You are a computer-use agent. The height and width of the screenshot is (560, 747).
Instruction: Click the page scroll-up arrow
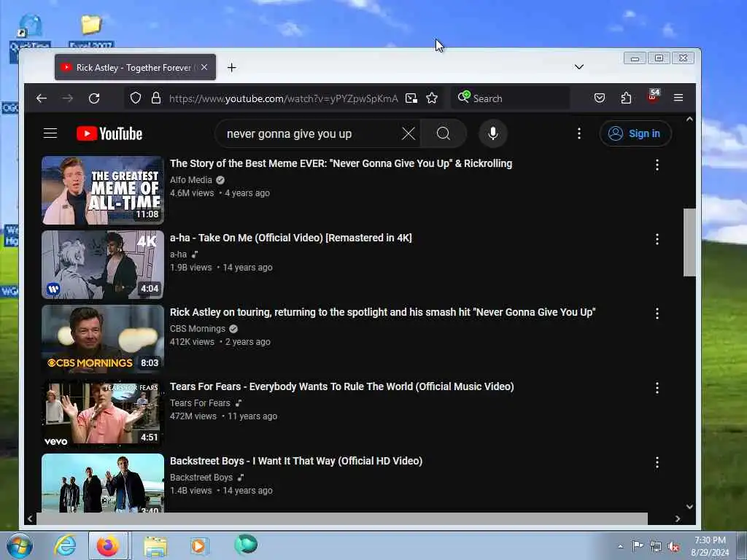(x=689, y=120)
